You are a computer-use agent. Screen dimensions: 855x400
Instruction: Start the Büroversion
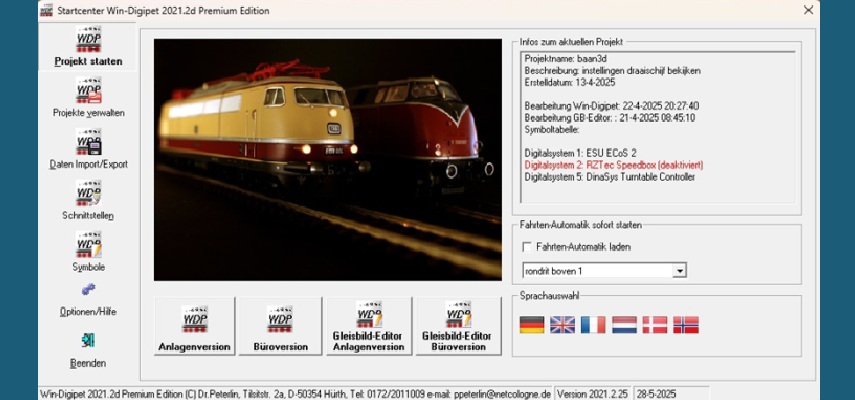(x=280, y=326)
